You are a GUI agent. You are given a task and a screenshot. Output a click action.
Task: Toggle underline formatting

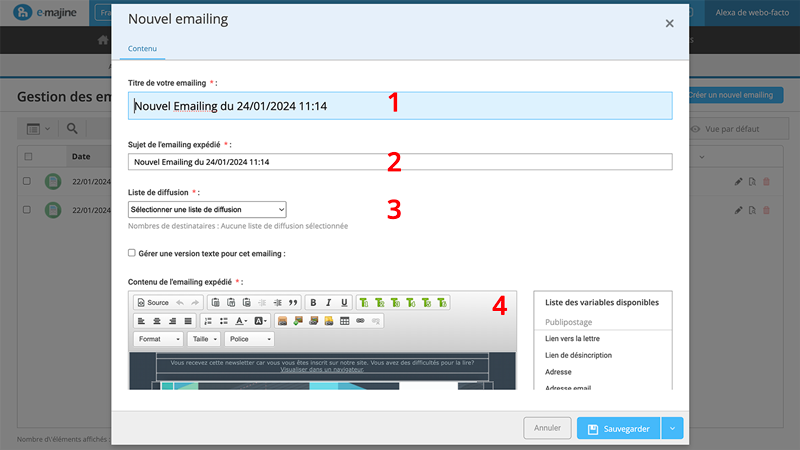pyautogui.click(x=344, y=303)
